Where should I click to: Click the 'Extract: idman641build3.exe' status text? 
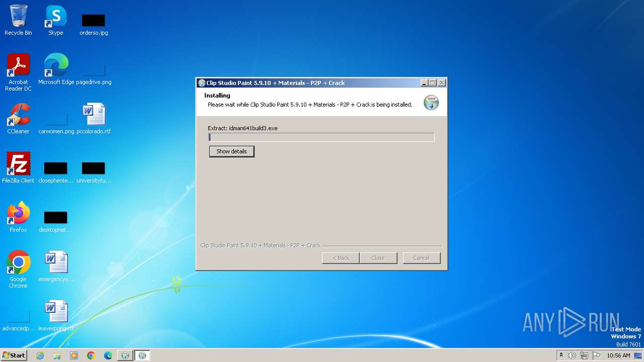[243, 128]
